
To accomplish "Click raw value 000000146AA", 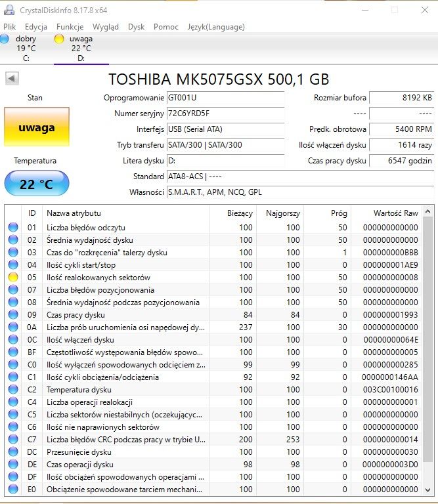I will point(390,377).
